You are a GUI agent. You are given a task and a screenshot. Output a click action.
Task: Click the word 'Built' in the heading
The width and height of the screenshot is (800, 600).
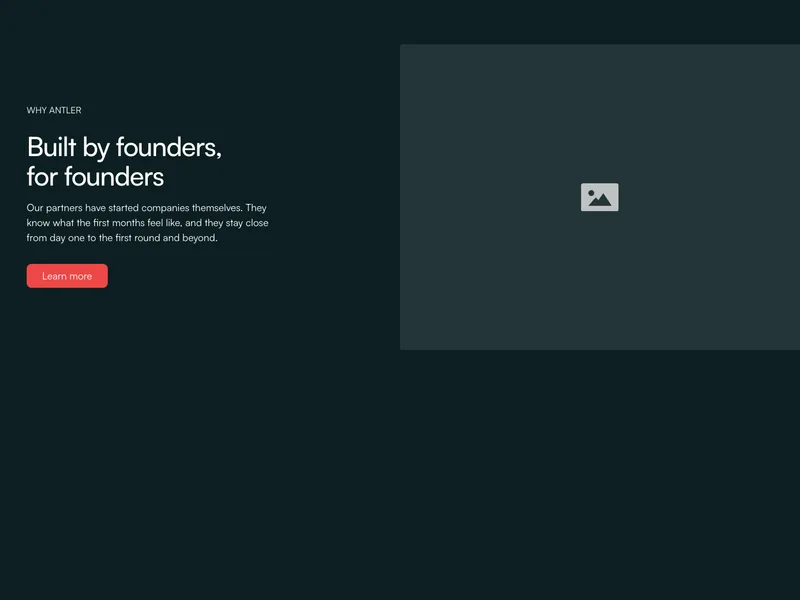[52, 147]
